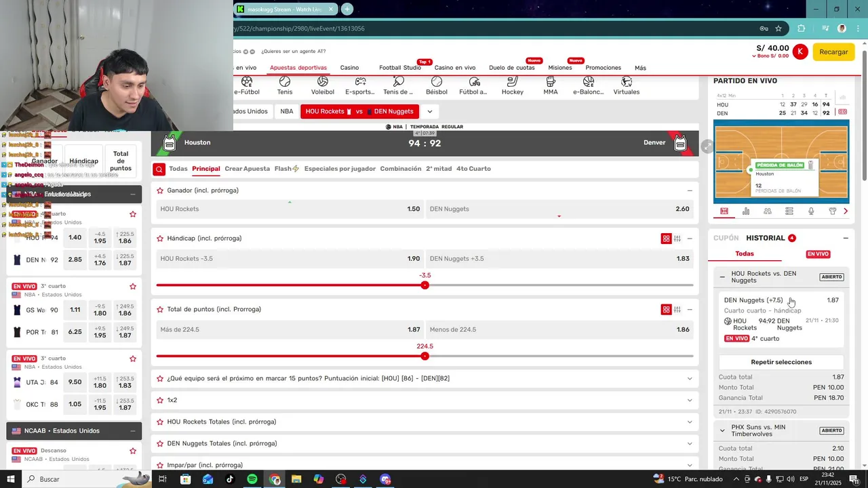Image resolution: width=868 pixels, height=488 pixels.
Task: Collapse the NCAAB Estados Unidos sidebar section
Action: coord(133,431)
